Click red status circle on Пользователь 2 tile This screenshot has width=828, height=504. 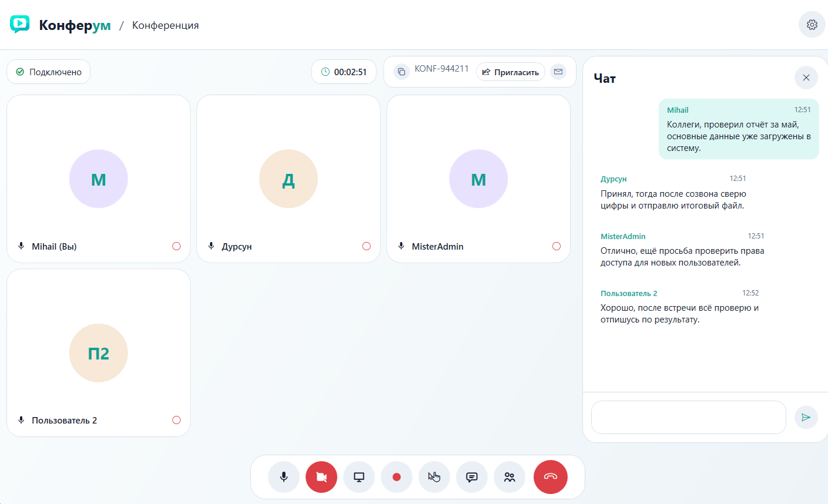176,420
